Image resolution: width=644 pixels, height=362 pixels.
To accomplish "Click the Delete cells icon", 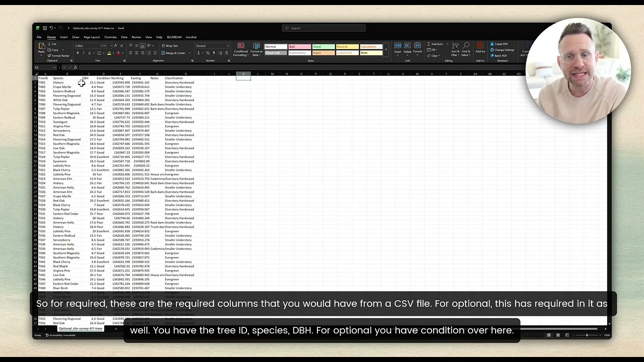I will [408, 45].
